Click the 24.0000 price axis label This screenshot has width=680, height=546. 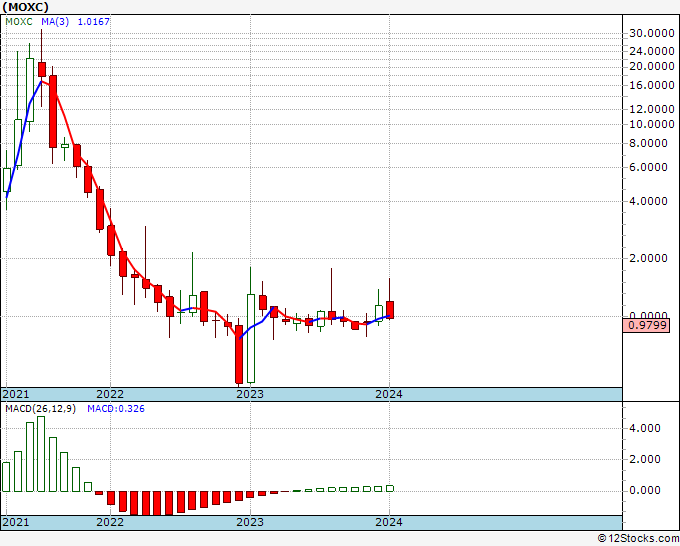pyautogui.click(x=652, y=52)
